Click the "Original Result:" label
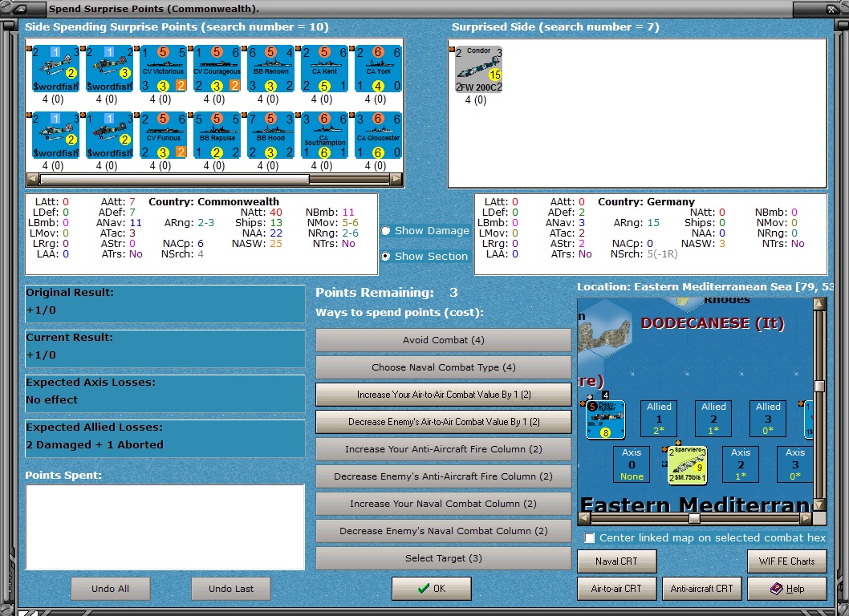 point(70,292)
